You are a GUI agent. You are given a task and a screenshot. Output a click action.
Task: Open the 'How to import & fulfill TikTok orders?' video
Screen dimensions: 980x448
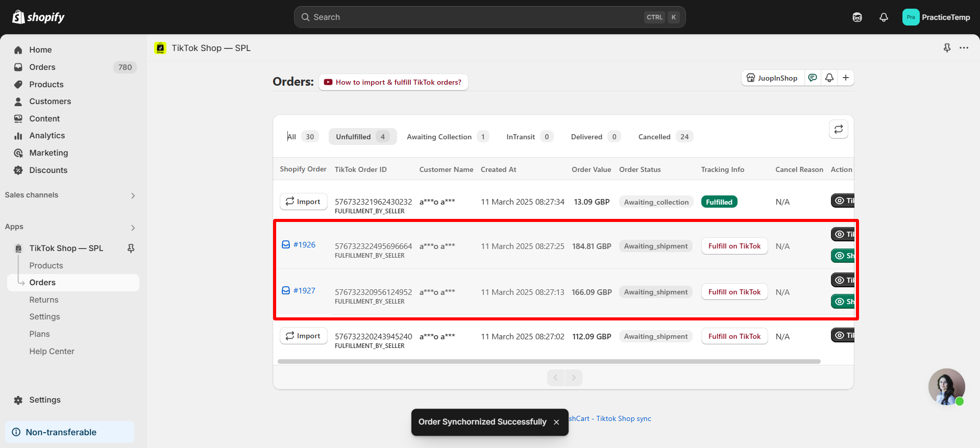[x=393, y=82]
